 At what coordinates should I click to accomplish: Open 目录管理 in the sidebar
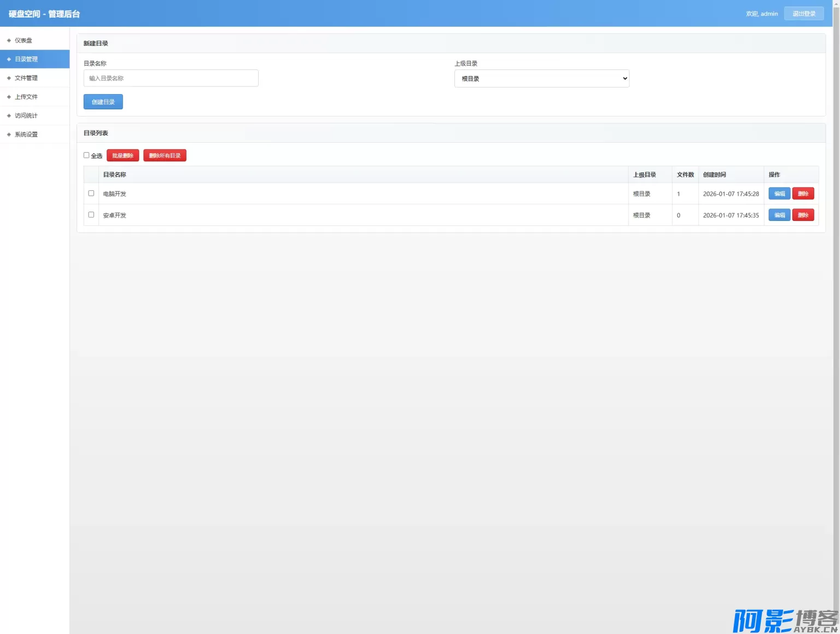[26, 59]
